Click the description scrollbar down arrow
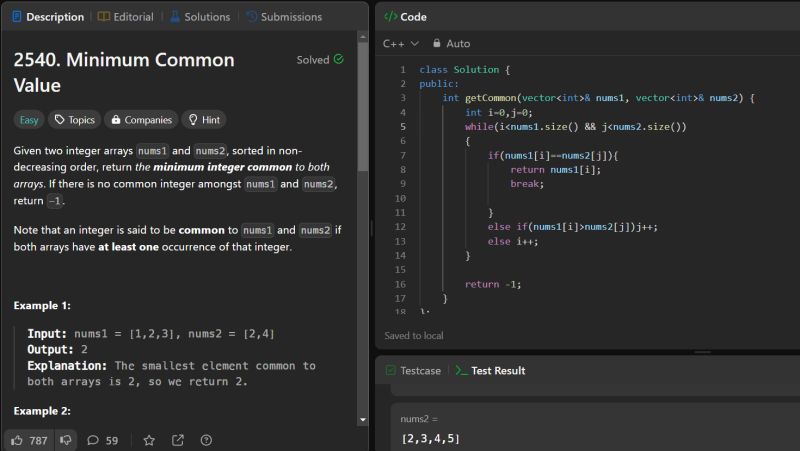This screenshot has width=800, height=451. (x=363, y=420)
